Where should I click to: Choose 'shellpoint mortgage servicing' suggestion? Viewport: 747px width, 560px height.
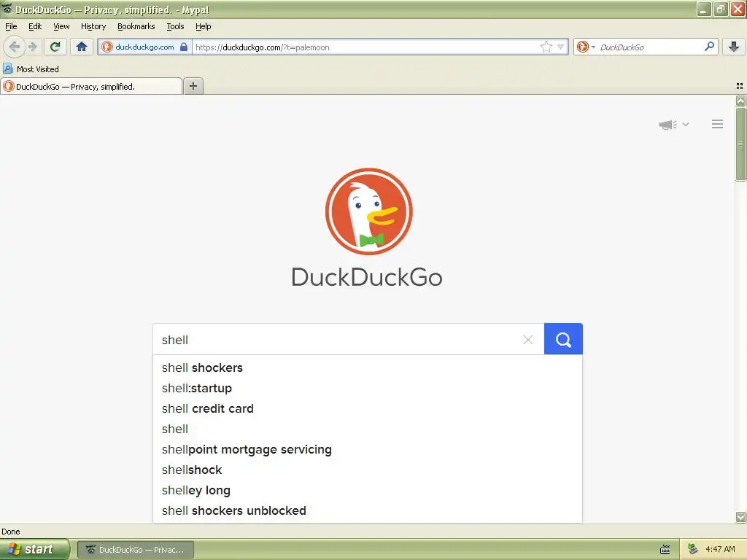coord(368,449)
